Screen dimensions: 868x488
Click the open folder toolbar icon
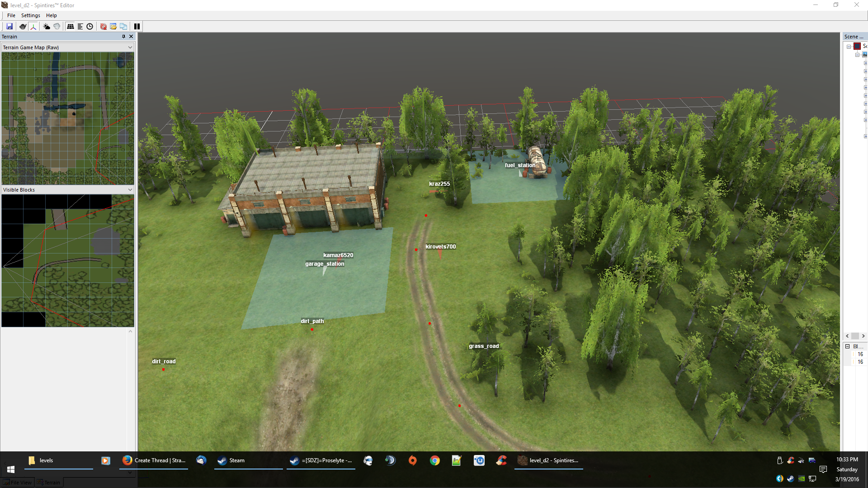113,26
